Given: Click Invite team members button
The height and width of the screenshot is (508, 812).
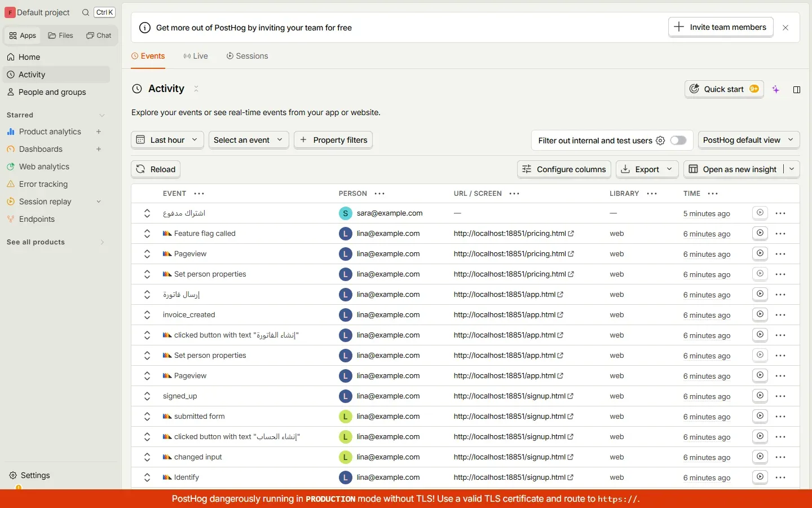Looking at the screenshot, I should click(x=721, y=27).
